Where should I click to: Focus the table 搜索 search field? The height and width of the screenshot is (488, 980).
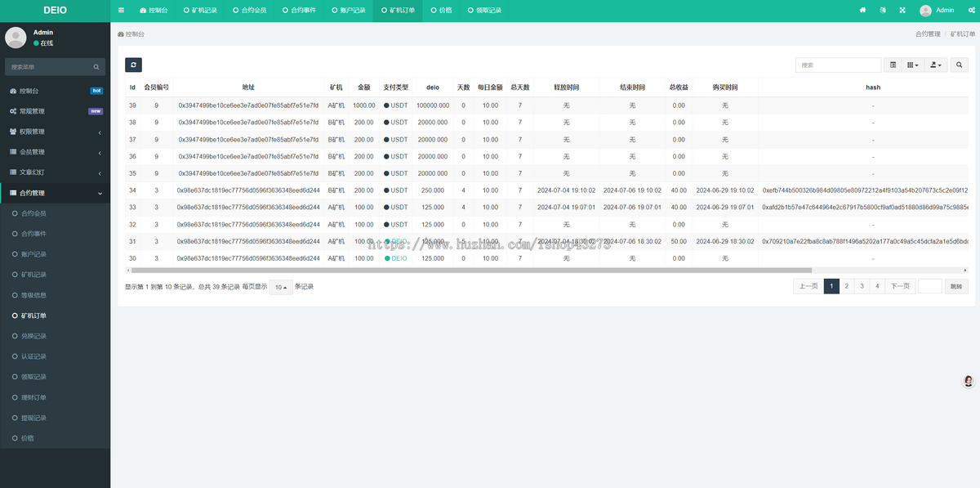[x=838, y=65]
